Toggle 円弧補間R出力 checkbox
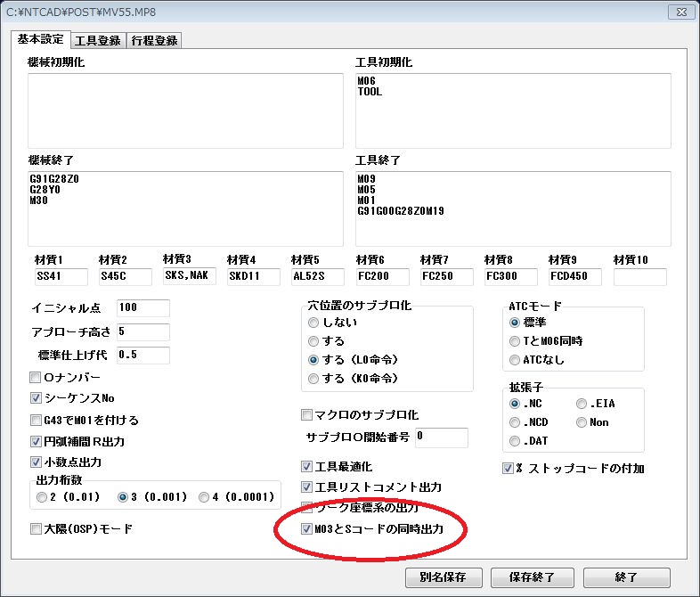This screenshot has width=700, height=597. tap(36, 442)
